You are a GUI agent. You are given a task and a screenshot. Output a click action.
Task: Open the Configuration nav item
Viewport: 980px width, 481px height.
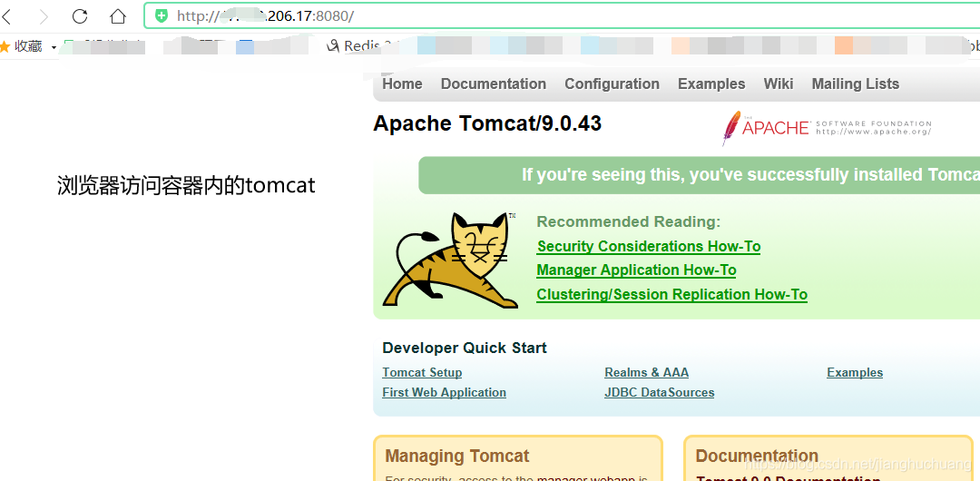point(612,83)
